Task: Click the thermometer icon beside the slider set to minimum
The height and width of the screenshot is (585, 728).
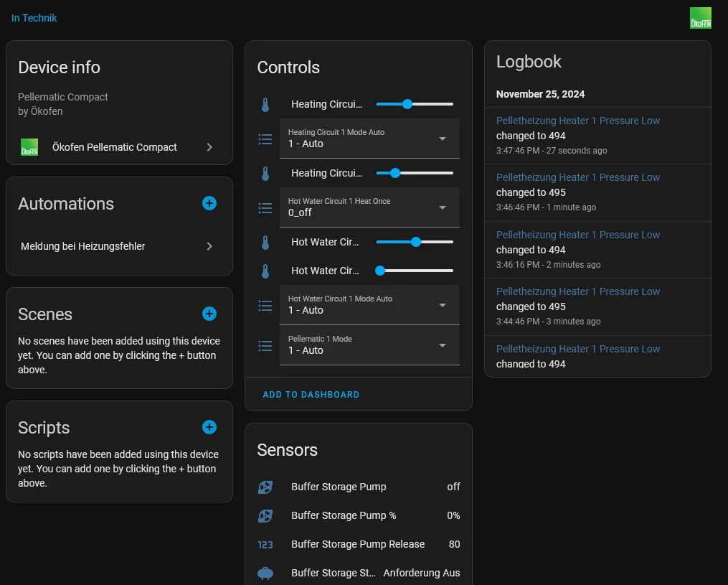Action: [x=265, y=271]
